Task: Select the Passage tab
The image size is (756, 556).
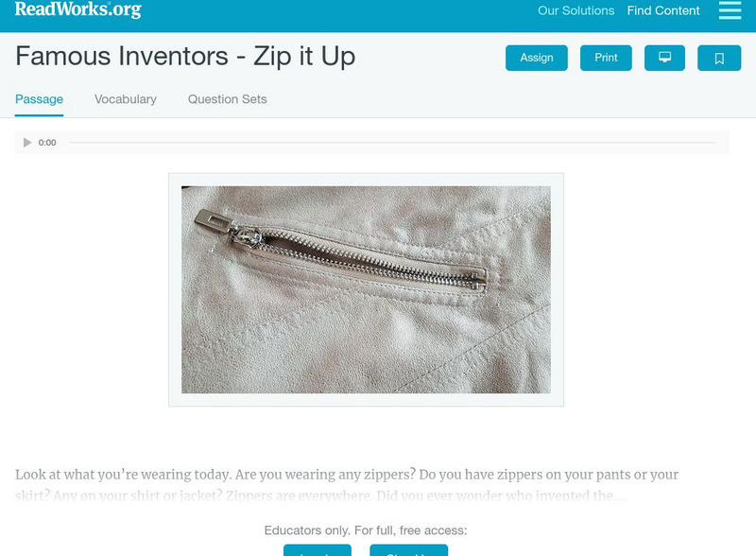Action: pos(39,99)
